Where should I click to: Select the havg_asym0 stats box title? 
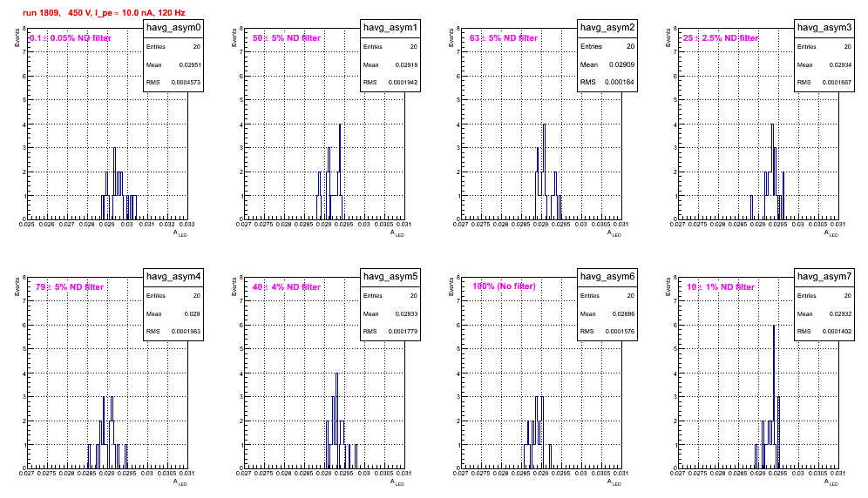(173, 28)
